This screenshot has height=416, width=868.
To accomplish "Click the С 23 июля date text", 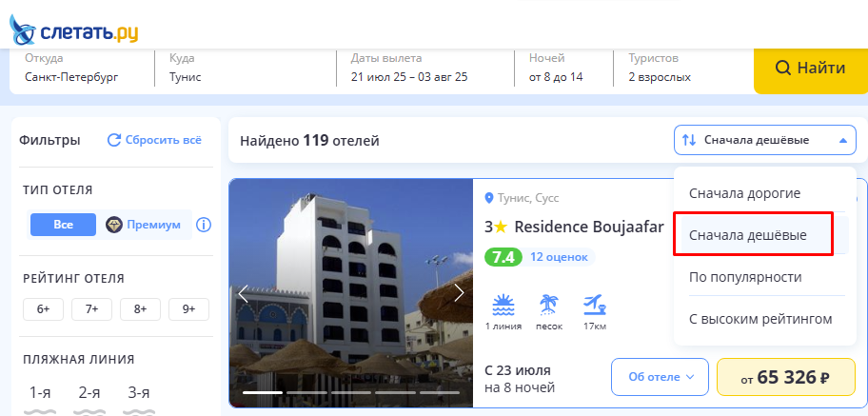I will 518,370.
